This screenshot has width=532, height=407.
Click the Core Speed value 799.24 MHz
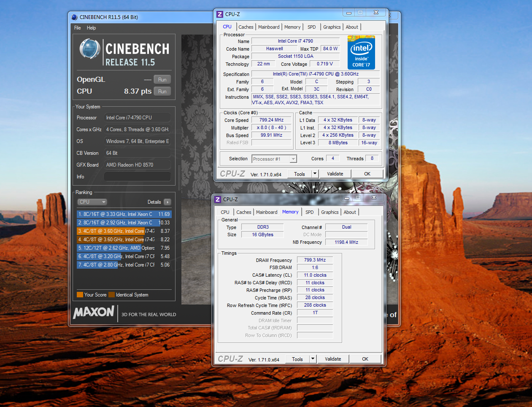271,120
